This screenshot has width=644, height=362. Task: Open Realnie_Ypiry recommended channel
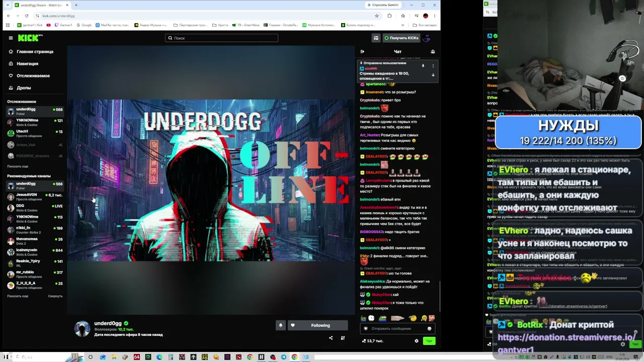pos(35,263)
